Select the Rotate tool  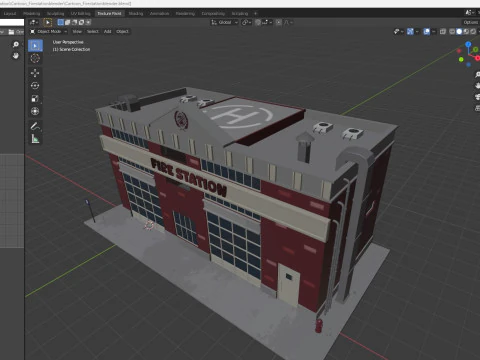tap(35, 86)
